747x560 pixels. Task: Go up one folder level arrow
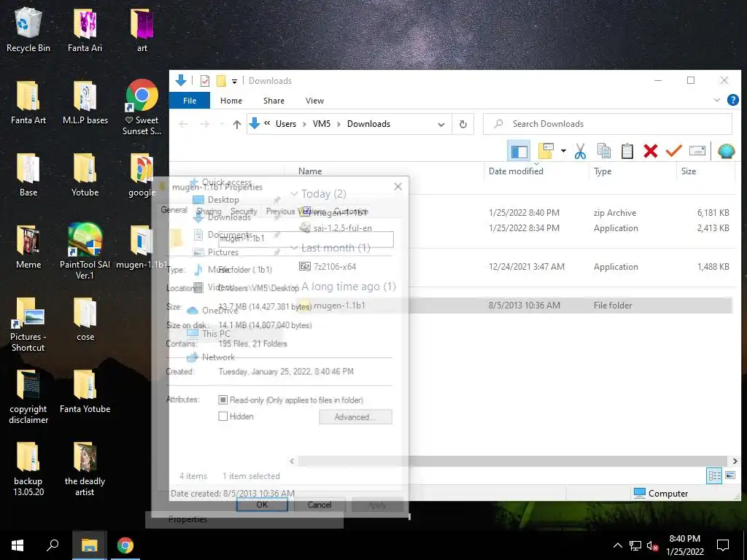(x=237, y=124)
